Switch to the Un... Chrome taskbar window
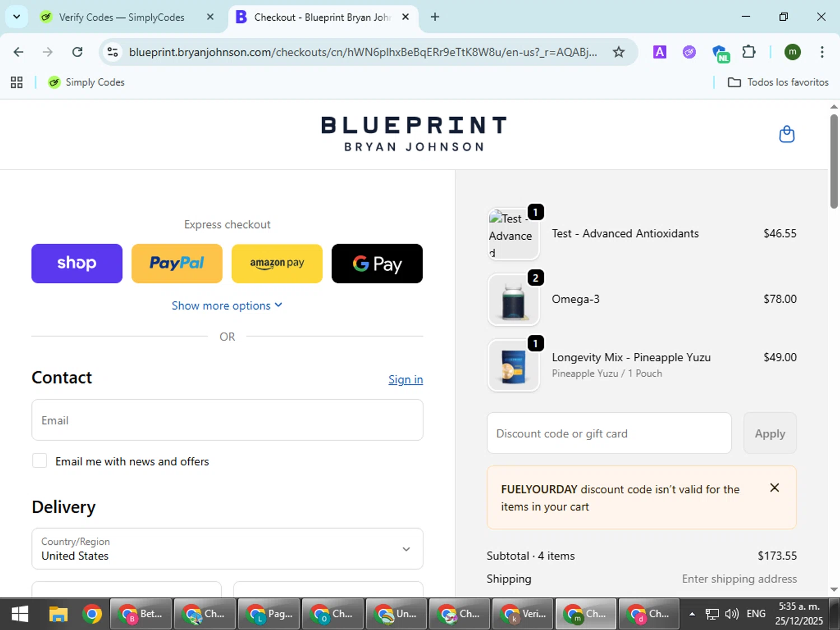 [396, 614]
